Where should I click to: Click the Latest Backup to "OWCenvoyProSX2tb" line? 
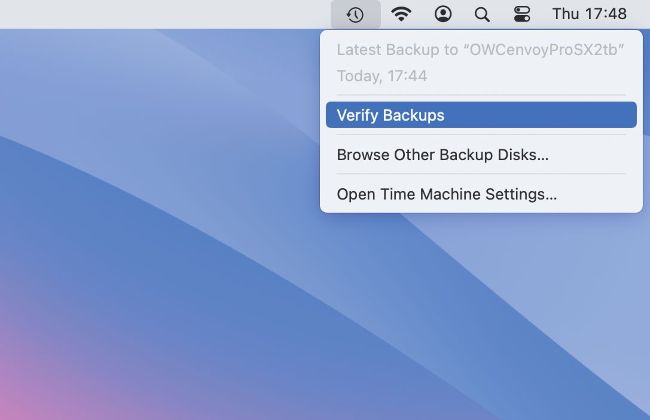coord(481,50)
